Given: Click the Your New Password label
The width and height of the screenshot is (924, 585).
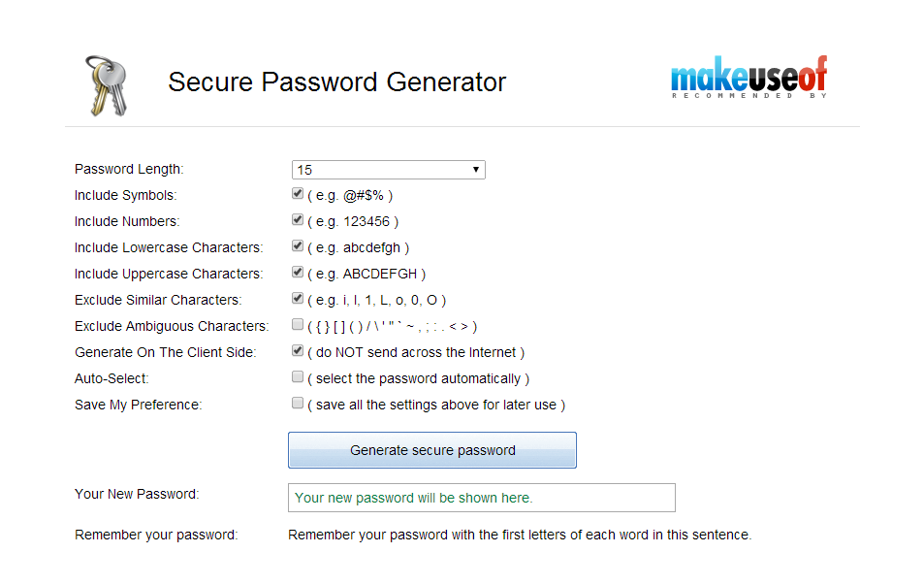Looking at the screenshot, I should click(x=137, y=494).
